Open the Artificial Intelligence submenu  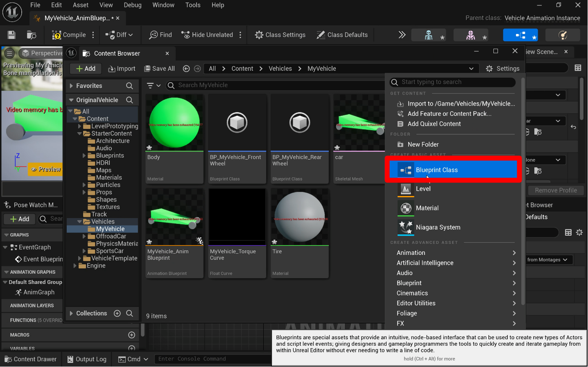(x=456, y=263)
